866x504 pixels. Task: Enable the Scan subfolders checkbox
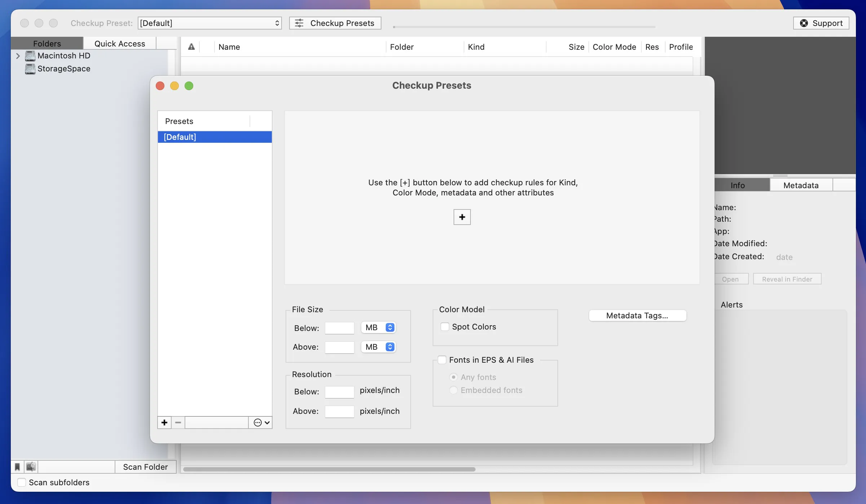(x=22, y=482)
